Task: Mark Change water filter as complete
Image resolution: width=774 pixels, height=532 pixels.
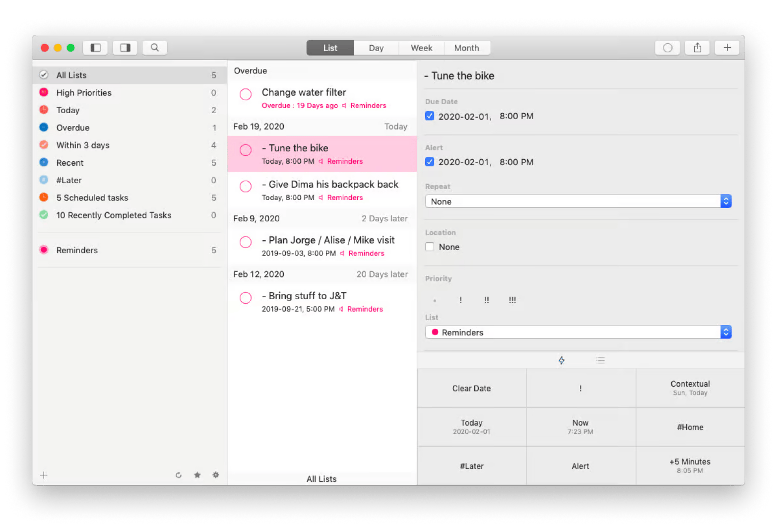Action: (246, 94)
